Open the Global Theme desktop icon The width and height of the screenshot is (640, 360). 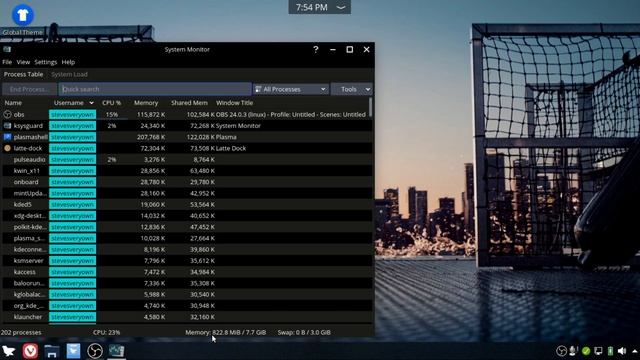click(22, 20)
